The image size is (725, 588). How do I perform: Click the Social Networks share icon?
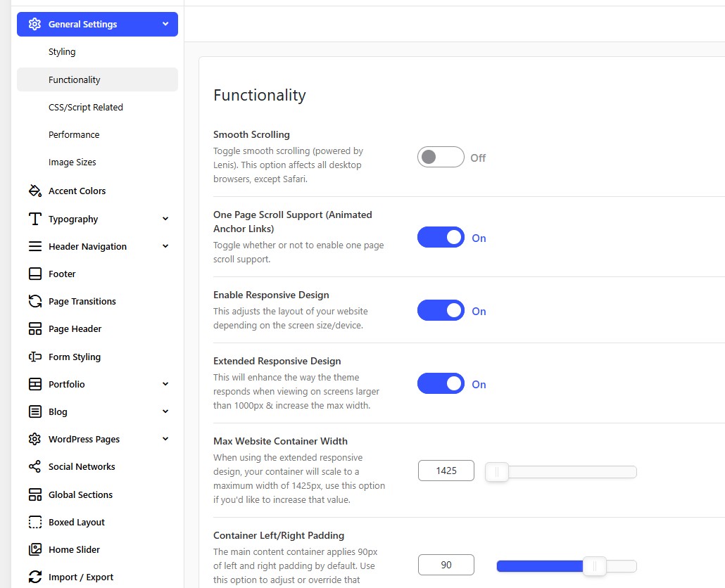34,466
